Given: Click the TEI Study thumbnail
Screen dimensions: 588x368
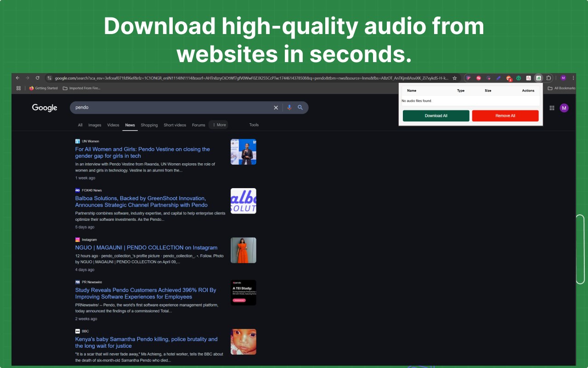Looking at the screenshot, I should tap(243, 293).
